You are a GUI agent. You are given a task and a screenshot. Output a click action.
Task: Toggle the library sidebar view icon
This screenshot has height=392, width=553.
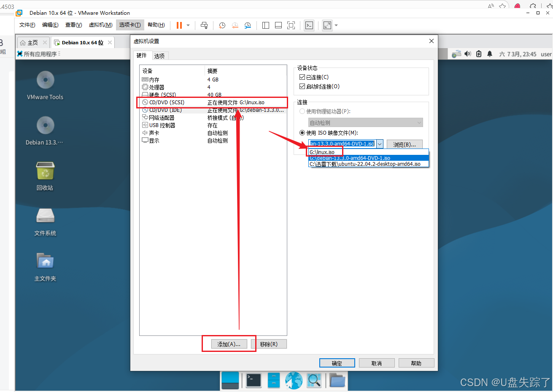(x=266, y=25)
